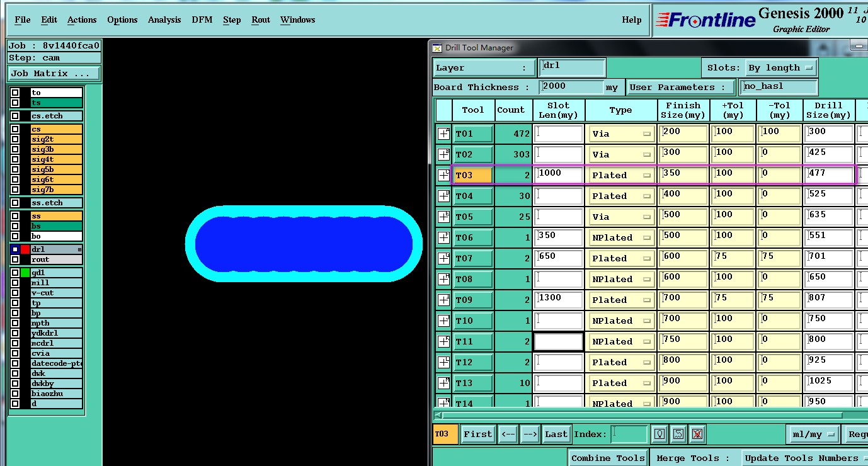
Task: Click the drill symbol icon for row T10
Action: [443, 321]
